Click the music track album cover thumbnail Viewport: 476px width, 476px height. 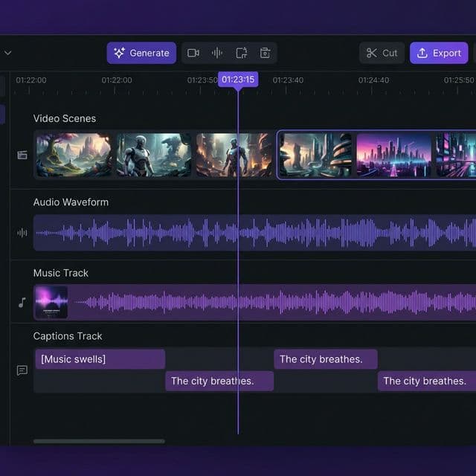tap(51, 303)
